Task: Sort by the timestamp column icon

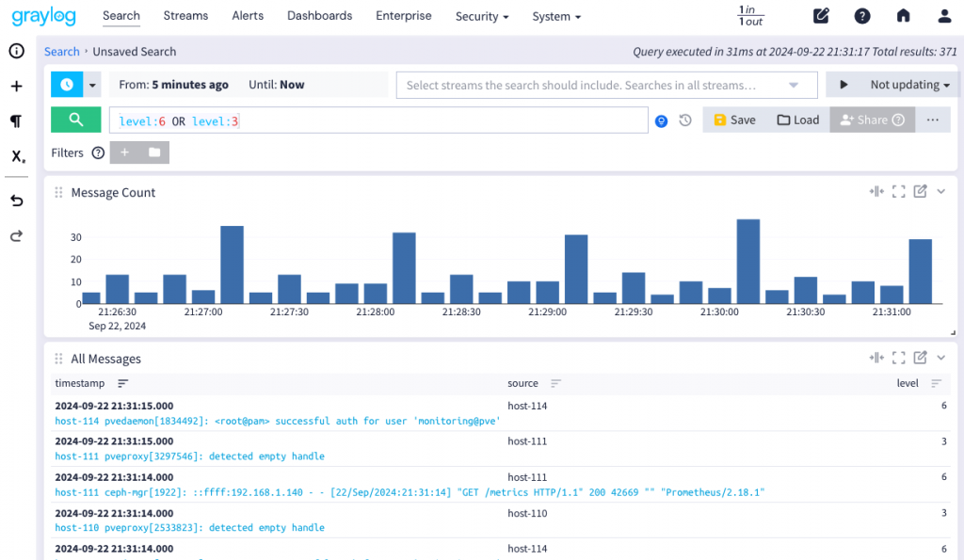Action: click(x=123, y=384)
